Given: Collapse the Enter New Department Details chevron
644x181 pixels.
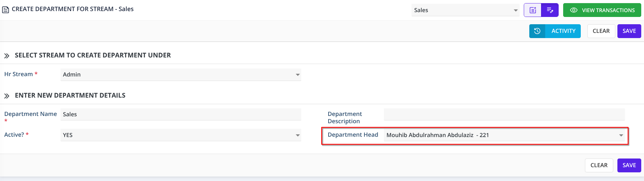Looking at the screenshot, I should point(7,96).
